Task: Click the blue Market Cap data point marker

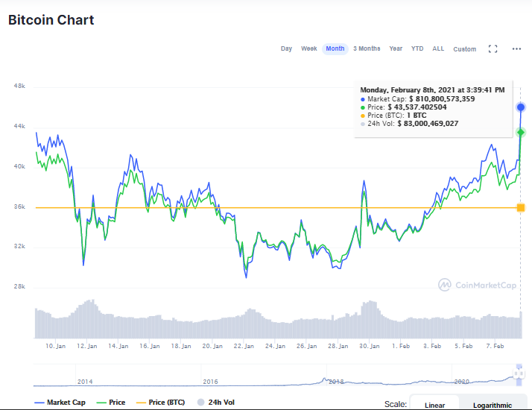Action: click(521, 107)
